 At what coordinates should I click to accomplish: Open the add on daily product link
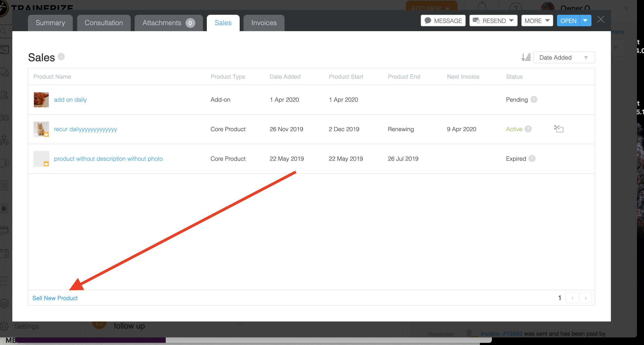point(70,100)
